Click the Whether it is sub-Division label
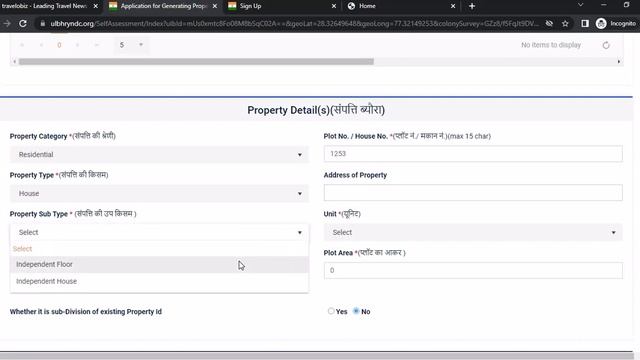 pos(86,311)
